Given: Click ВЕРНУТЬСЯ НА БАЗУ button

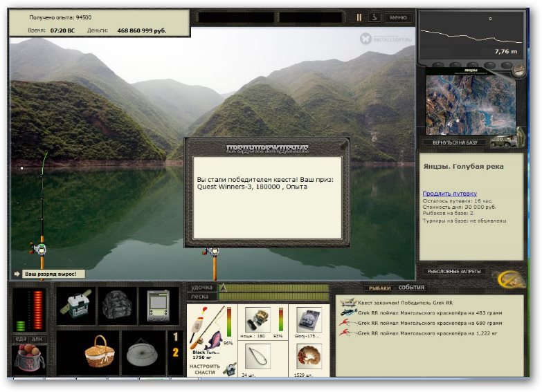Looking at the screenshot, I should coord(455,142).
